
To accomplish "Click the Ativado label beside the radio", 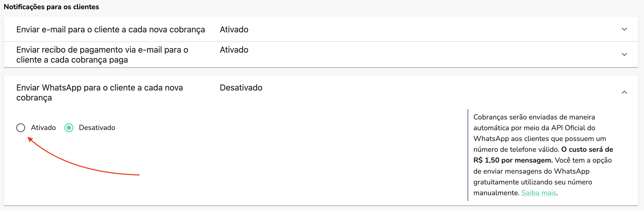I will [x=43, y=128].
